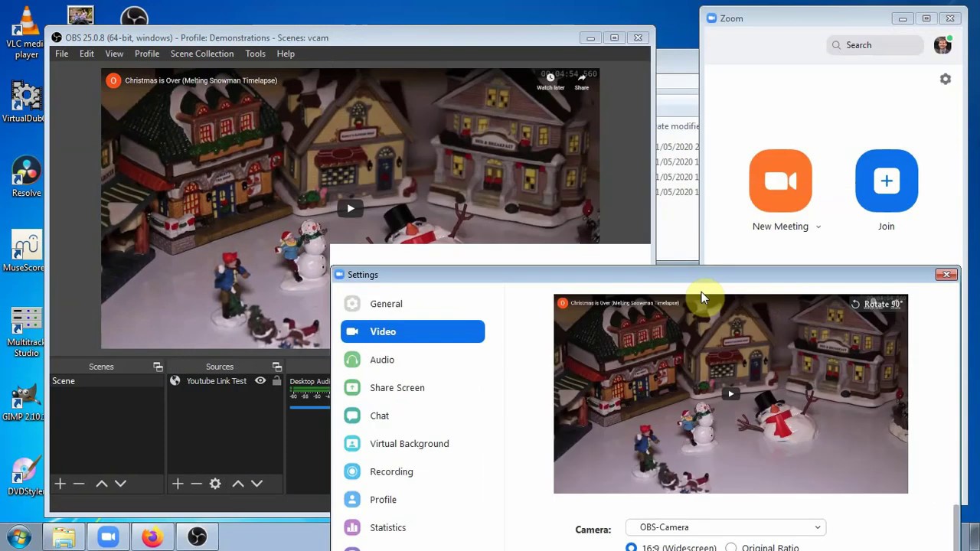Image resolution: width=980 pixels, height=551 pixels.
Task: Add a new source with plus icon
Action: (x=178, y=484)
